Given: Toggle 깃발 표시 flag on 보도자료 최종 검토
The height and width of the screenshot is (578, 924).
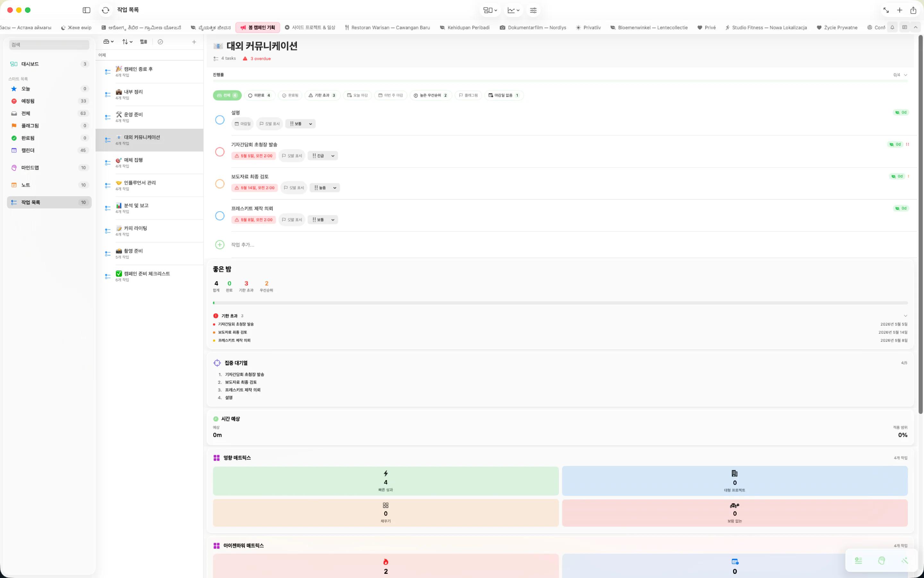Looking at the screenshot, I should coord(294,188).
